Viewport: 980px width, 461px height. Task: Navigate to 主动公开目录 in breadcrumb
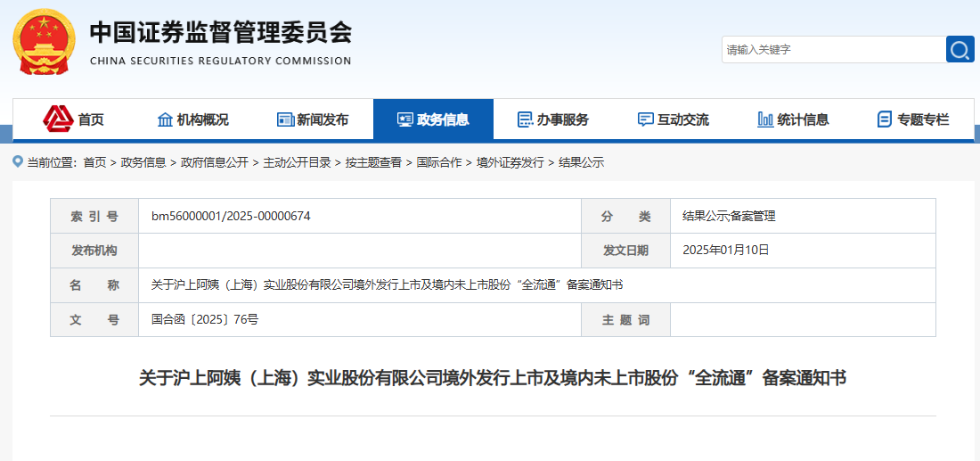297,162
